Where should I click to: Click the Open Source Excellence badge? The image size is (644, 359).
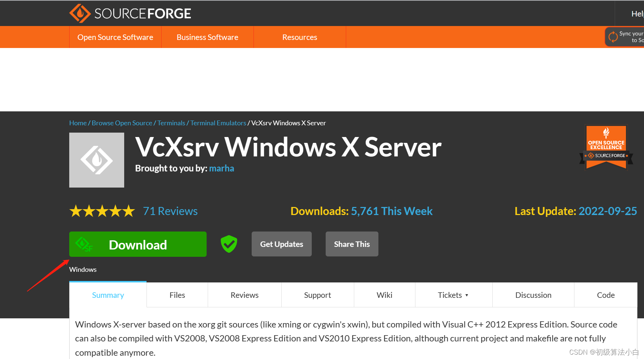click(x=606, y=147)
